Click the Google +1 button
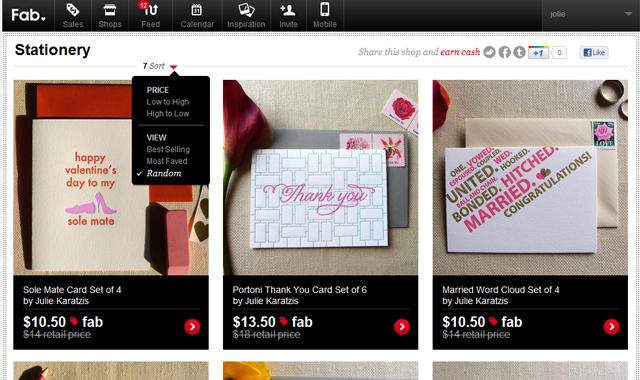Viewport: 640px width, 380px height. [538, 52]
